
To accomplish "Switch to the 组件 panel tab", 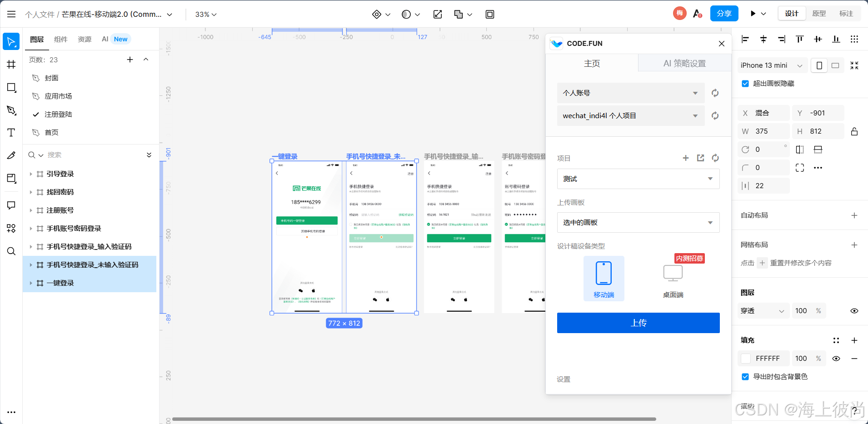I will [60, 40].
